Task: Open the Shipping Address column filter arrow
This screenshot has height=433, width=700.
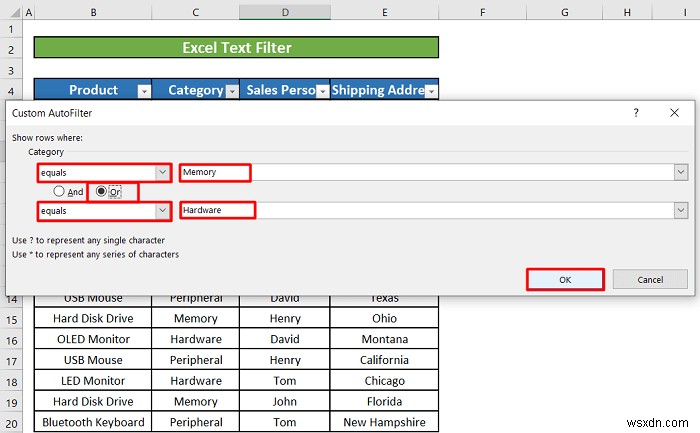Action: (431, 92)
